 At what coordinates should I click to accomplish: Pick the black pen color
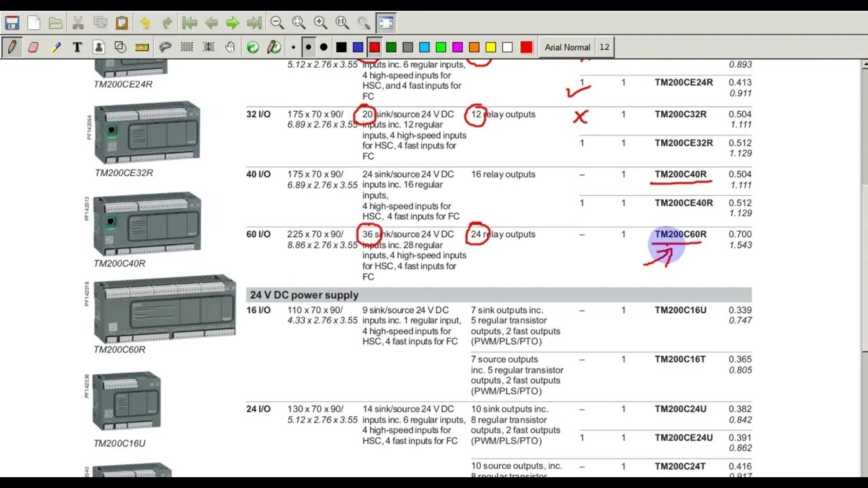341,47
